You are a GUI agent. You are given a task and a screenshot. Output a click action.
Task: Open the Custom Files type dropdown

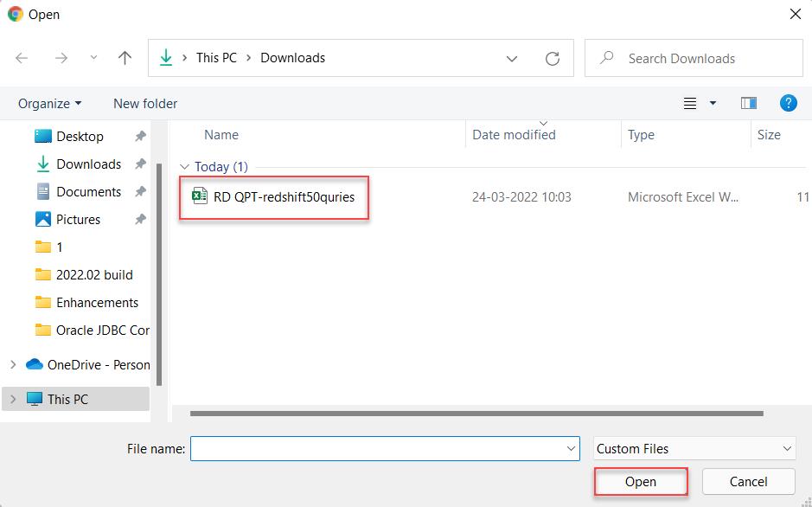pos(694,448)
